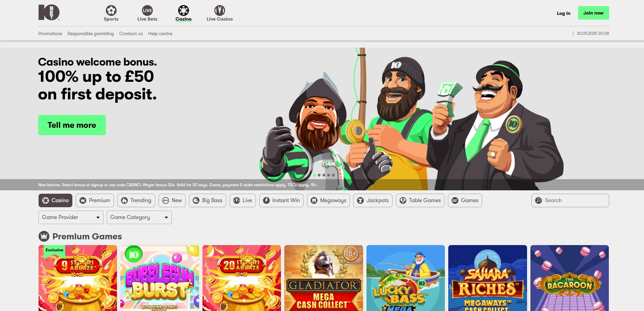Image resolution: width=644 pixels, height=311 pixels.
Task: Open the Jackpots filter icon
Action: click(x=361, y=200)
